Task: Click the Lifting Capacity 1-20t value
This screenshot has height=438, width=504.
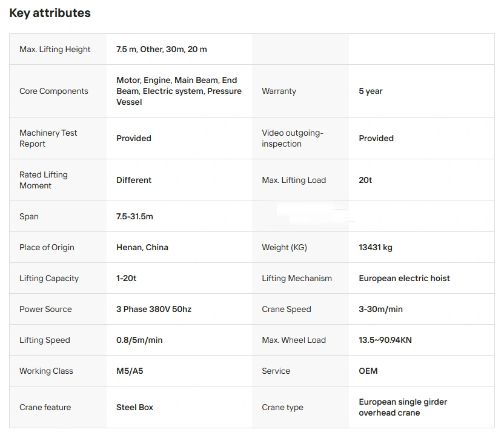Action: pyautogui.click(x=127, y=278)
